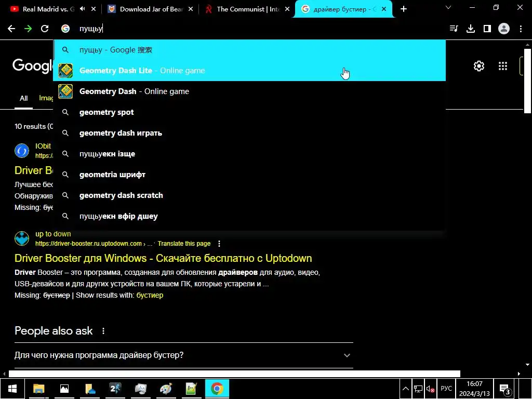
Task: Open the Paint palette taskbar icon
Action: [x=166, y=389]
